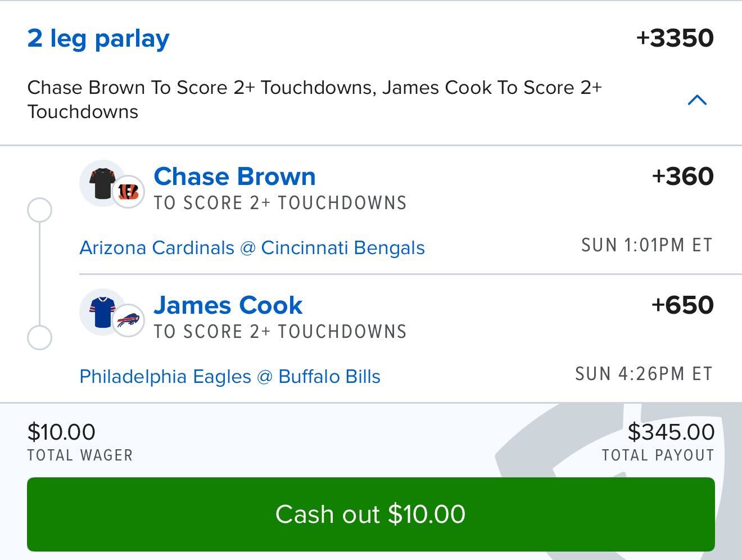This screenshot has width=742, height=560.
Task: Collapse the parlay details with the chevron
Action: tap(697, 100)
